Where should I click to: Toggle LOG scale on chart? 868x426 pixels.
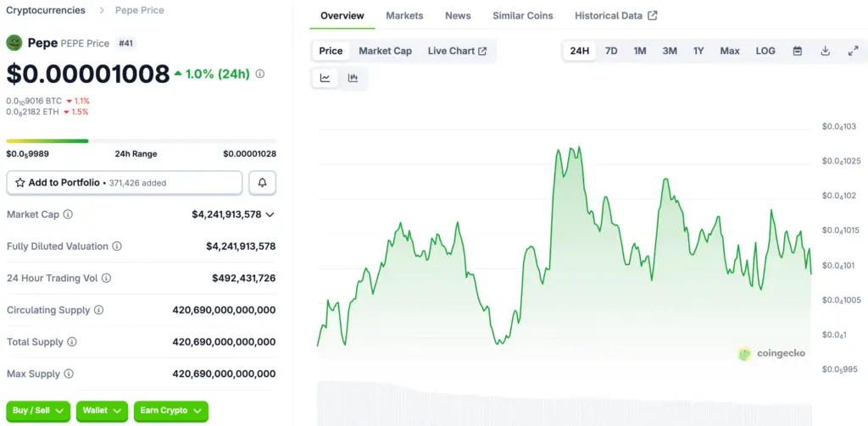pos(765,51)
